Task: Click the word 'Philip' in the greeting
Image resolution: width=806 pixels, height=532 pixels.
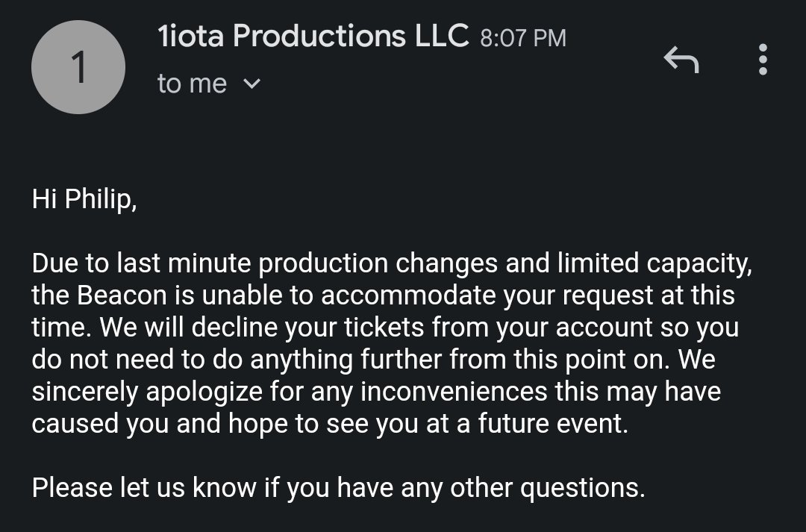Action: (100, 199)
